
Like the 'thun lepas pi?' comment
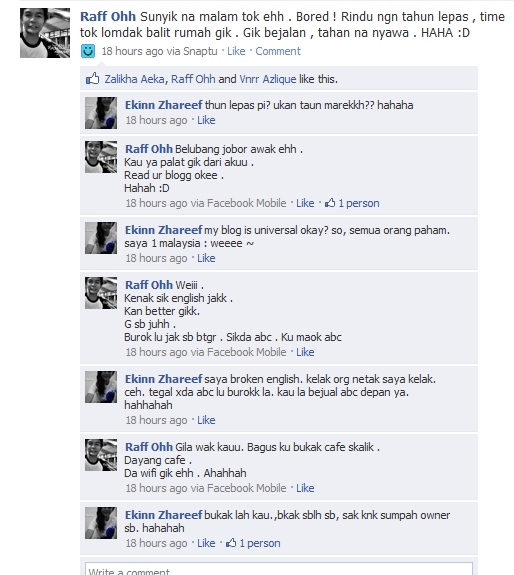click(x=206, y=120)
